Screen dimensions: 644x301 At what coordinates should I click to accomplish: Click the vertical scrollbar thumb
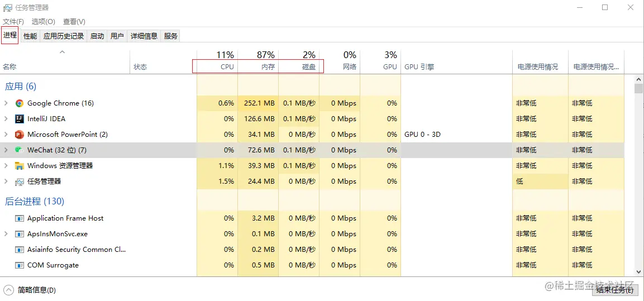(638, 89)
